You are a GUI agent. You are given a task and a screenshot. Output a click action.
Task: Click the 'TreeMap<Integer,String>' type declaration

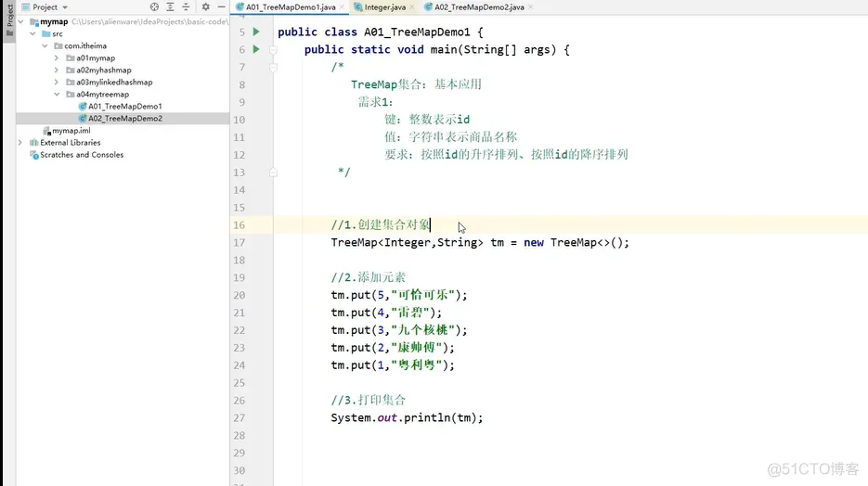tap(407, 243)
